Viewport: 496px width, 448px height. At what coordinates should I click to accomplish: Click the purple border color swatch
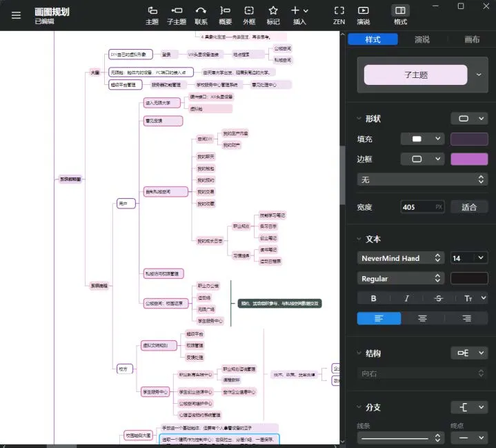point(469,159)
